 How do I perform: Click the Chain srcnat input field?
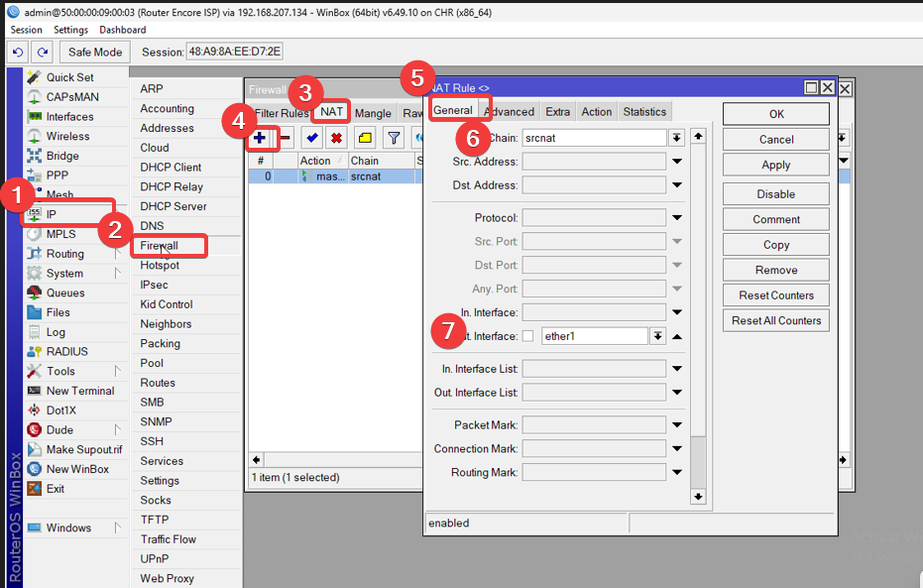click(593, 138)
